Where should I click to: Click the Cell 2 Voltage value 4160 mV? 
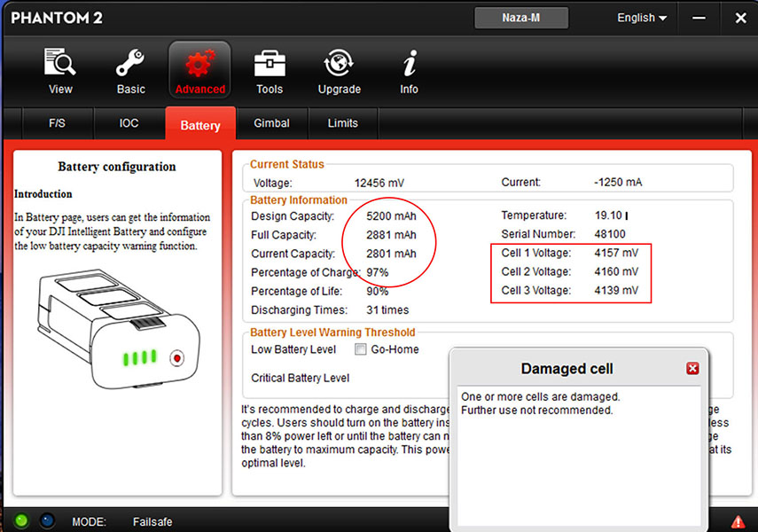pyautogui.click(x=616, y=271)
